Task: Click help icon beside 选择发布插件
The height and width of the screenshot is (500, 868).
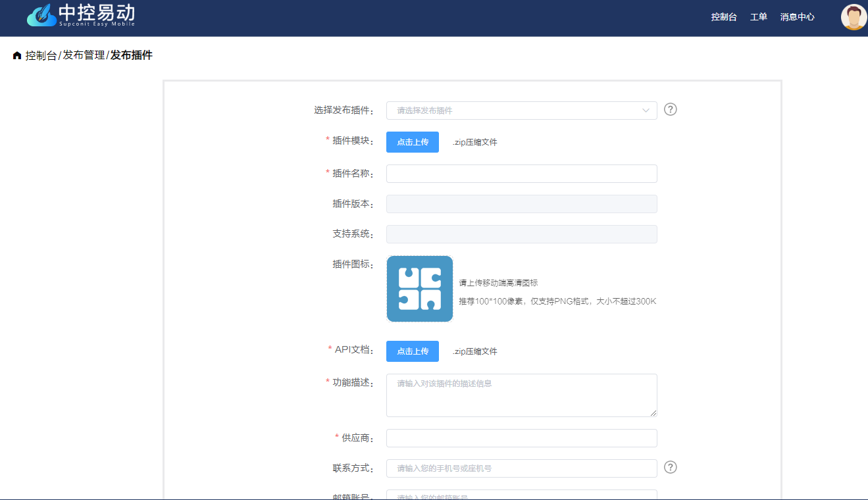Action: pos(670,109)
